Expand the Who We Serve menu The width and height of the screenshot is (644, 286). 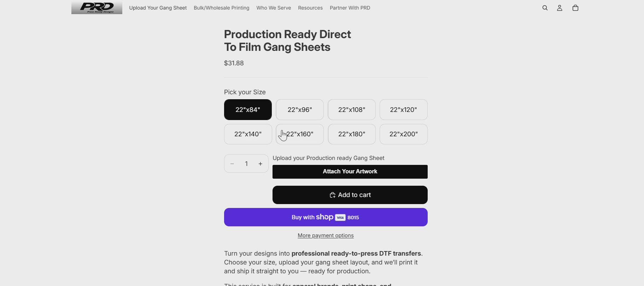pyautogui.click(x=274, y=8)
